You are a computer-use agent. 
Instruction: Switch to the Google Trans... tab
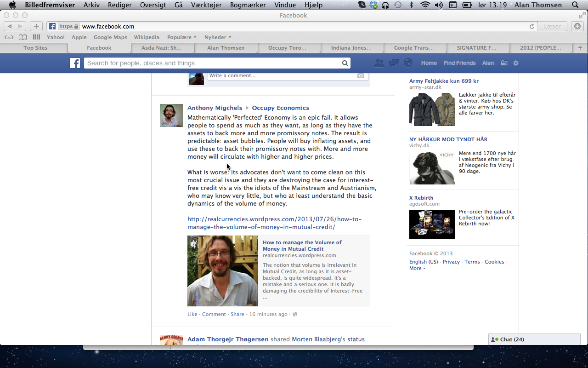click(413, 48)
